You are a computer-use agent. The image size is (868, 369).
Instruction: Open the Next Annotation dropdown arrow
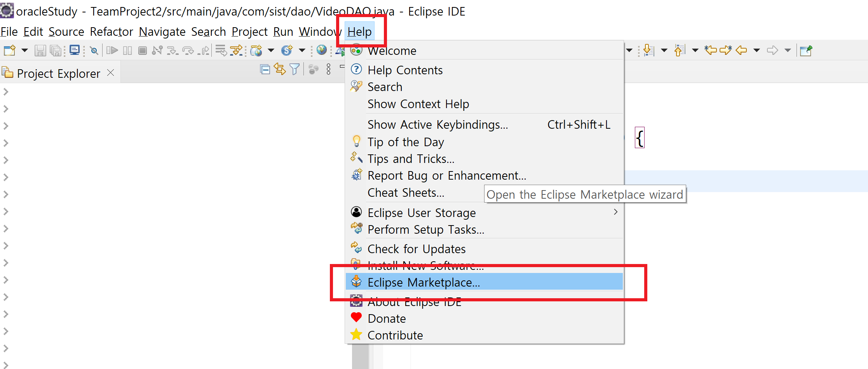pyautogui.click(x=664, y=51)
